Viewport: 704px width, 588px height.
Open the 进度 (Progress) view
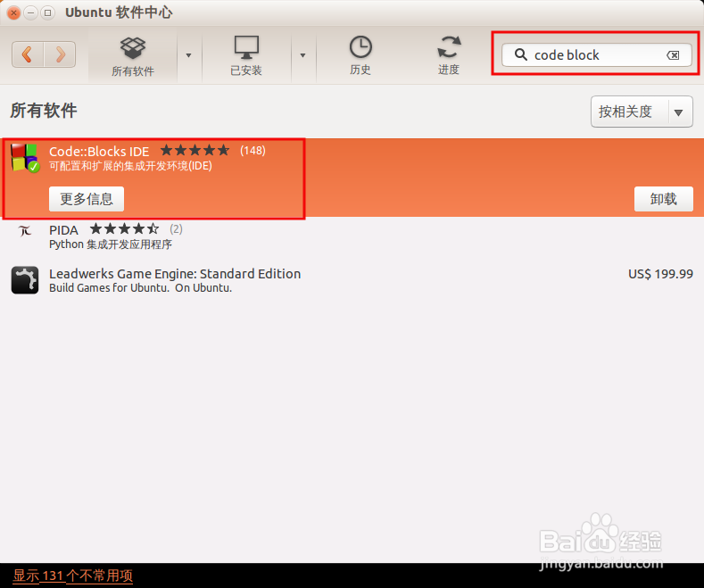[x=449, y=56]
